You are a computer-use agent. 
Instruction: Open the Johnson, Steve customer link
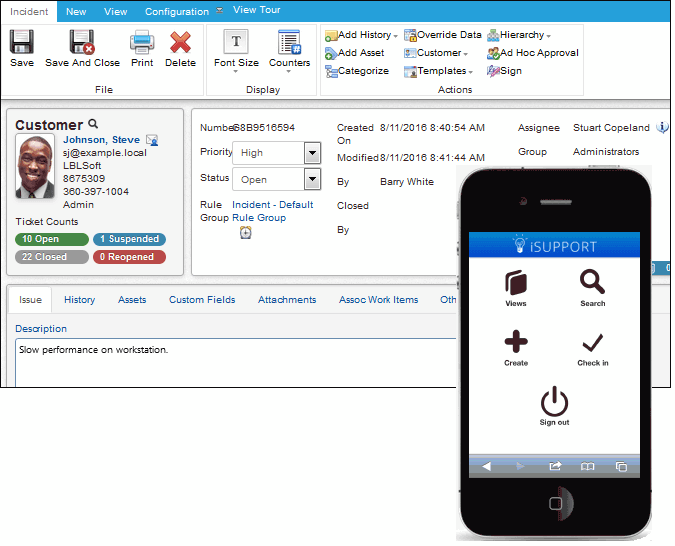point(101,140)
